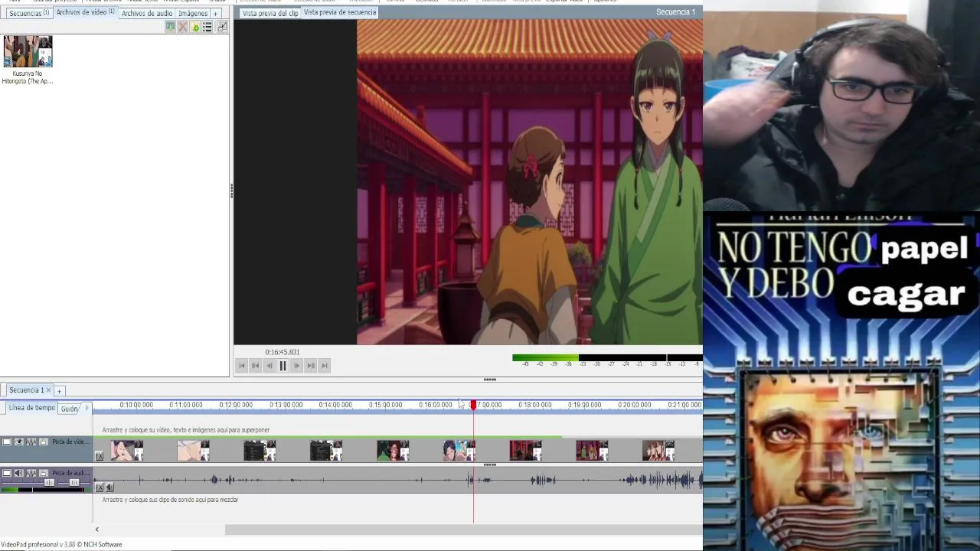Image resolution: width=980 pixels, height=551 pixels.
Task: Switch to Vista previa del clip tab
Action: [270, 13]
